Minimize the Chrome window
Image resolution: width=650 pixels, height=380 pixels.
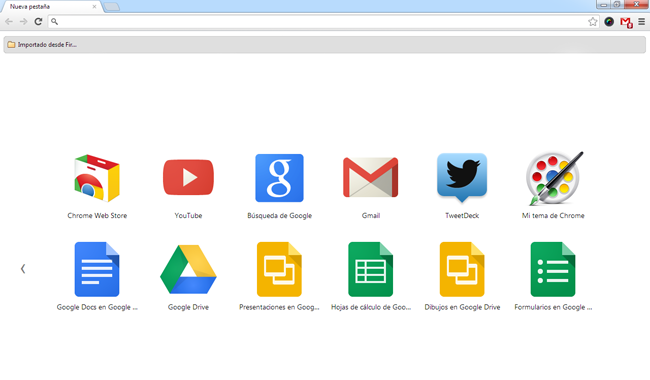pos(604,4)
